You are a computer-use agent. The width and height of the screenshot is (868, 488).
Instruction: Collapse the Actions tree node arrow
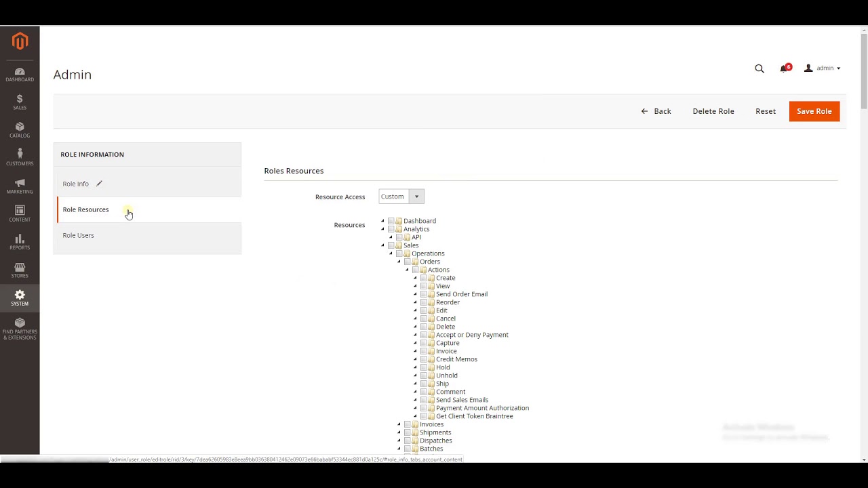coord(407,270)
